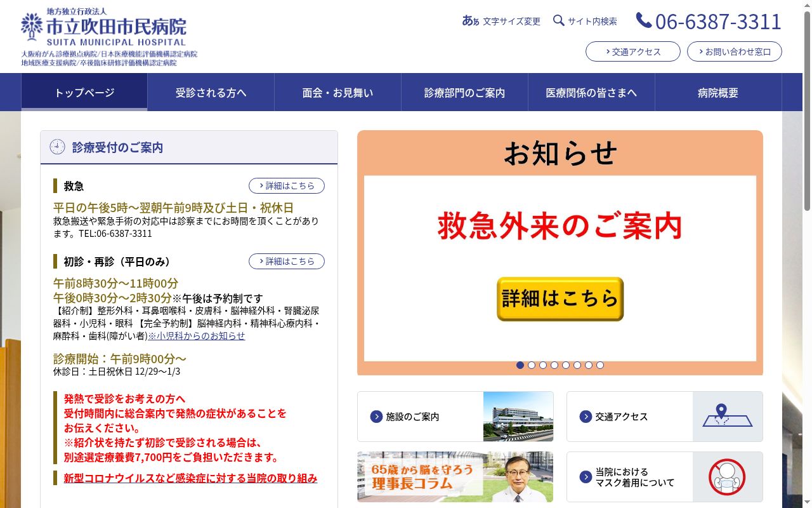Click 詳細はこちら next to 救急
Screen dimensions: 812x508
click(287, 185)
